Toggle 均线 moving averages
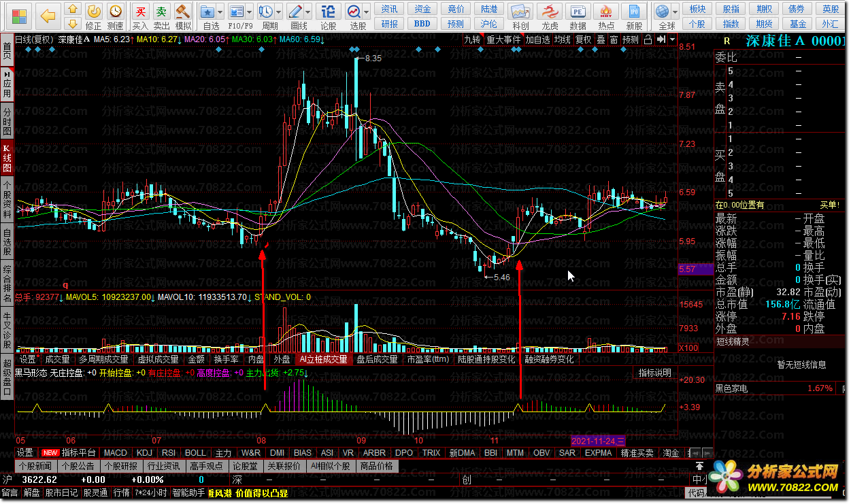 tap(562, 39)
